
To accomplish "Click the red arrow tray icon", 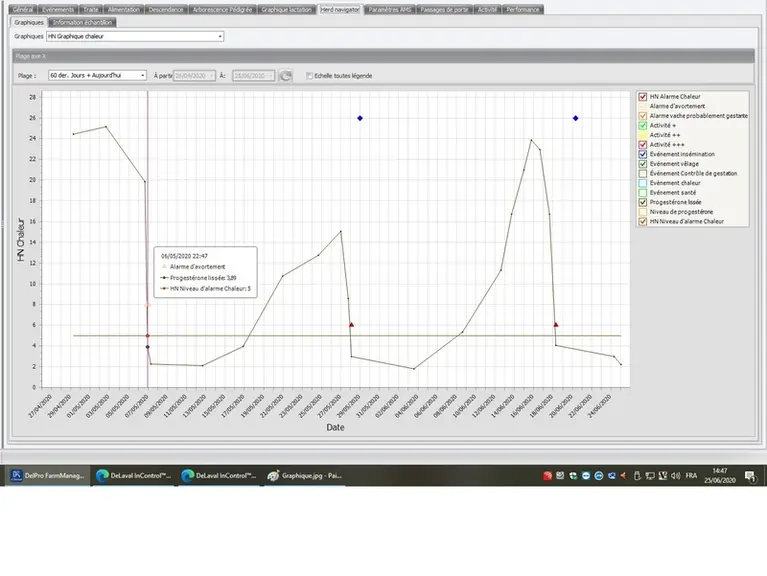I will point(623,476).
